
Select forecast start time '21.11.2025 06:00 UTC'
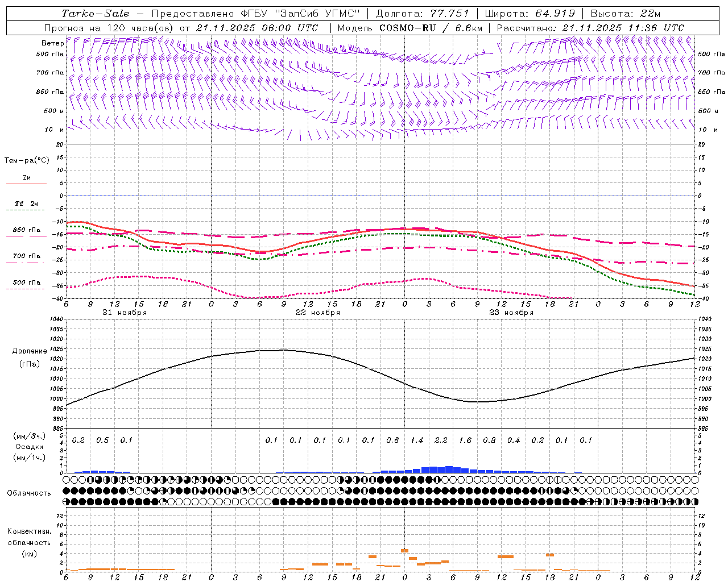(257, 28)
